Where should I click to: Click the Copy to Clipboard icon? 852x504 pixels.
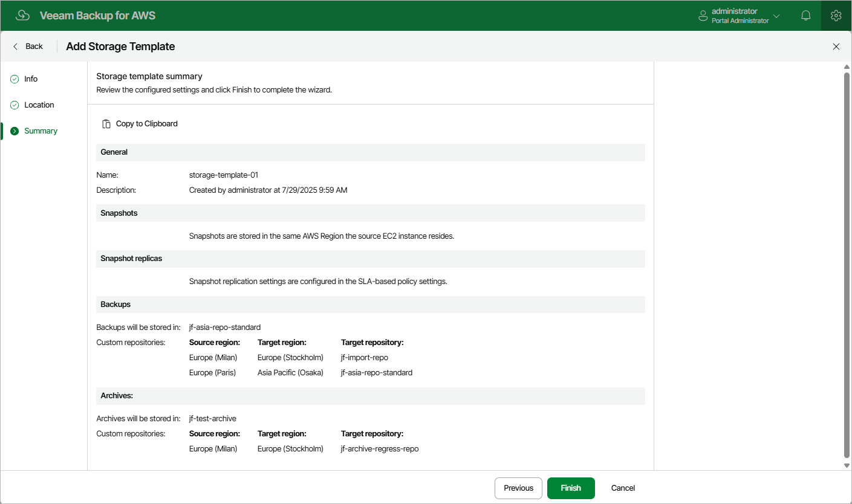[106, 123]
